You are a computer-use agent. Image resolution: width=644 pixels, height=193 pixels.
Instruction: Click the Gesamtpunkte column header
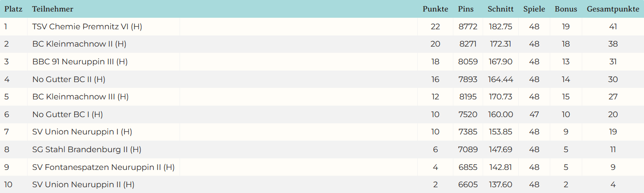pyautogui.click(x=613, y=9)
